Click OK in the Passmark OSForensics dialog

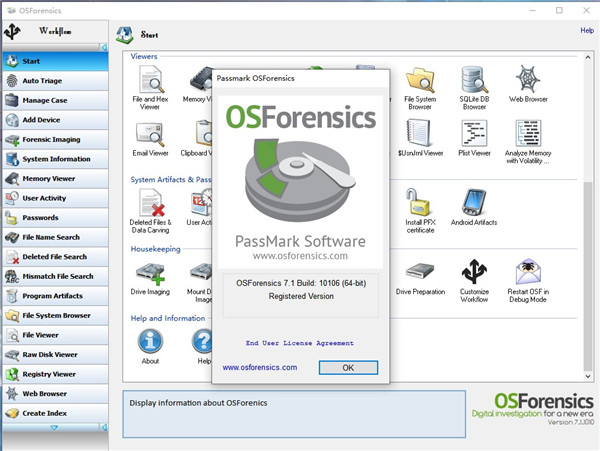pos(348,368)
